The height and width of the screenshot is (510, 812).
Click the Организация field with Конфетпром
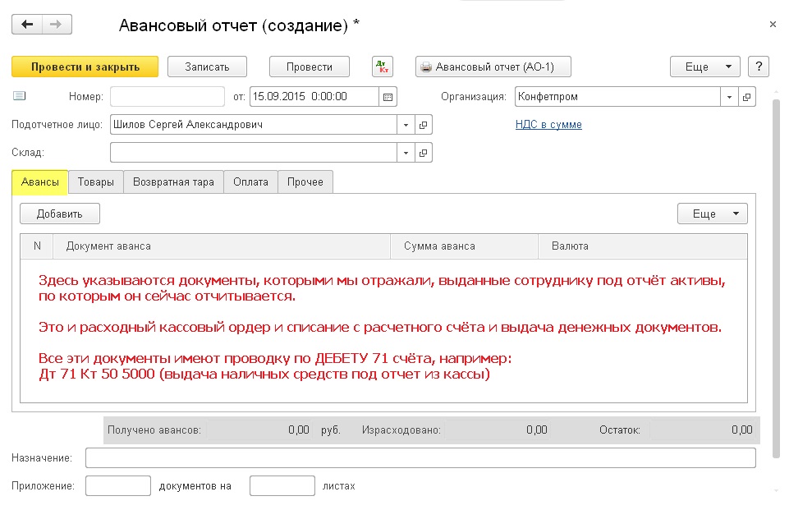pyautogui.click(x=617, y=97)
